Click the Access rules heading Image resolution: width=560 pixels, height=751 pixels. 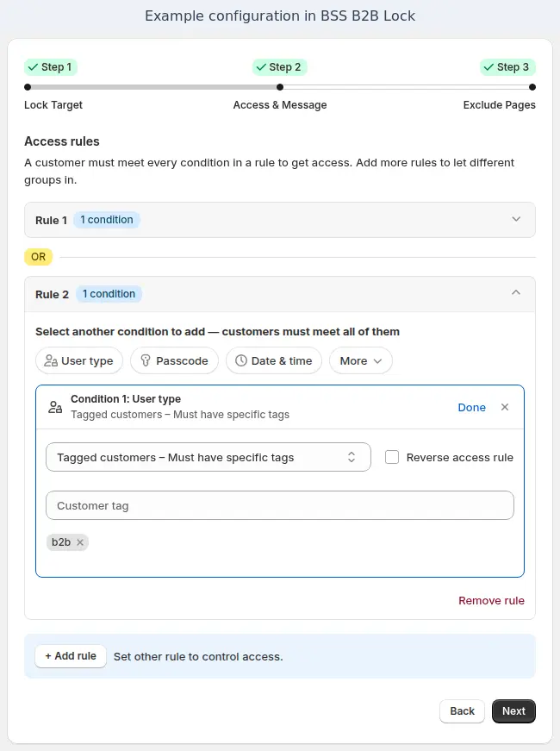click(x=62, y=141)
